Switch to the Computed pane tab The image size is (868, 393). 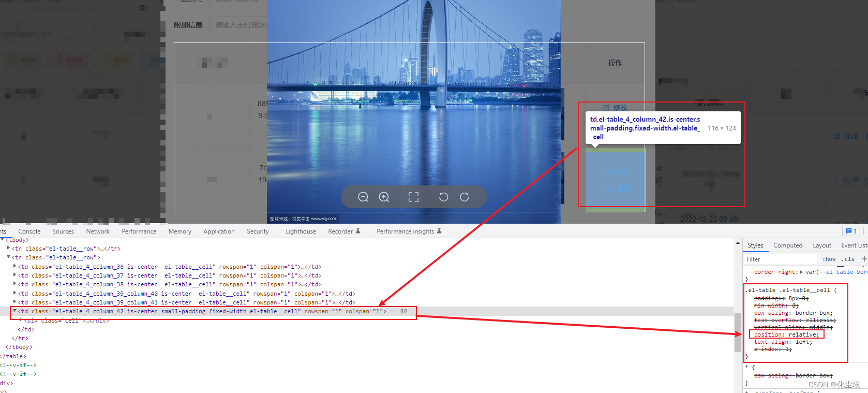coord(788,245)
